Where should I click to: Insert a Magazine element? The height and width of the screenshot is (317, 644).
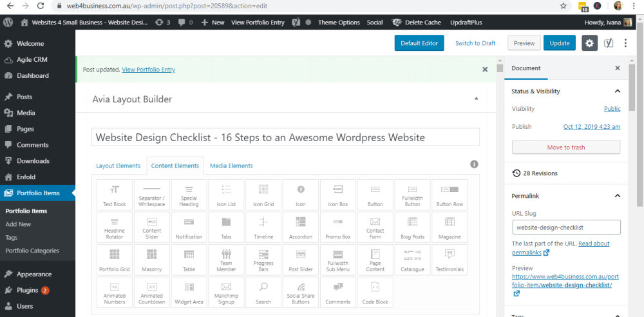click(450, 227)
